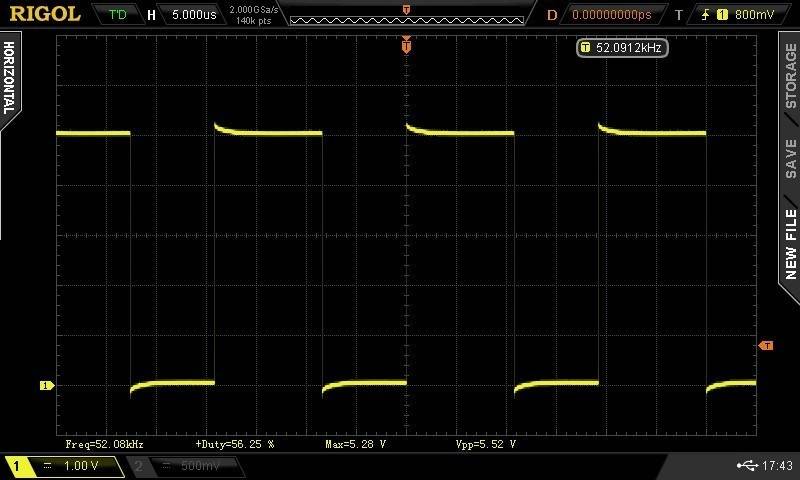The height and width of the screenshot is (480, 800).
Task: Click the waveform memory overview bar
Action: (405, 17)
